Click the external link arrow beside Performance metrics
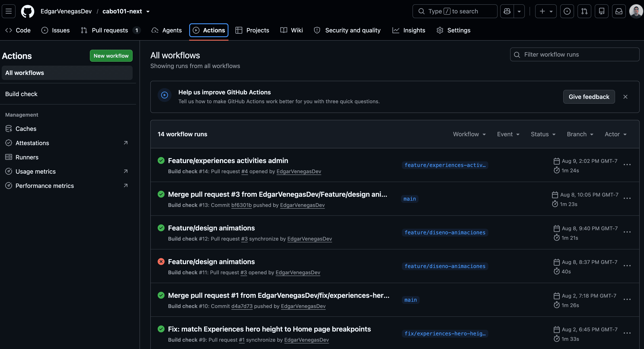Screen dimensions: 644x349 (126, 186)
